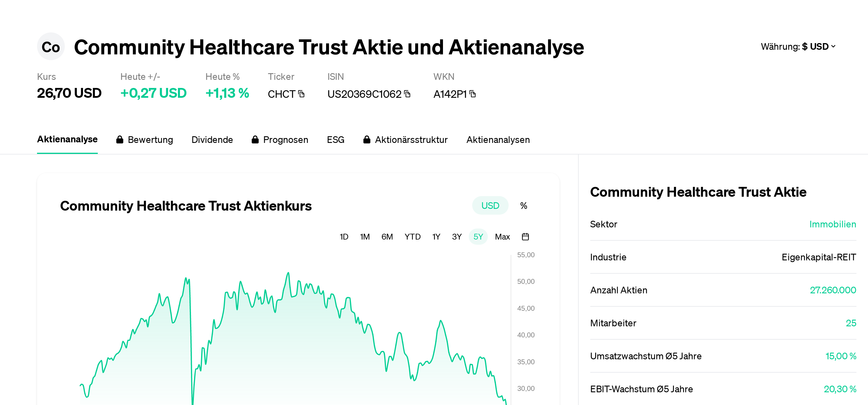
Task: Open the Währung currency dropdown
Action: pyautogui.click(x=799, y=47)
